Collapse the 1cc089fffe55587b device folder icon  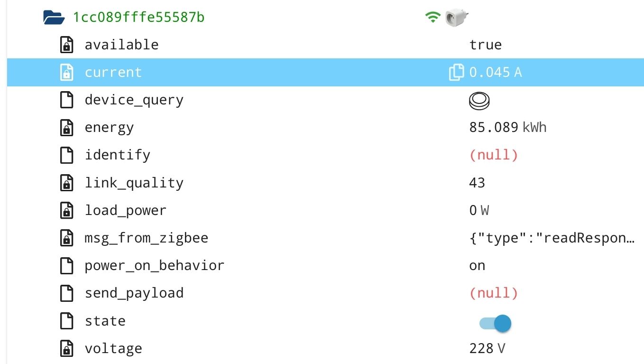click(x=54, y=18)
